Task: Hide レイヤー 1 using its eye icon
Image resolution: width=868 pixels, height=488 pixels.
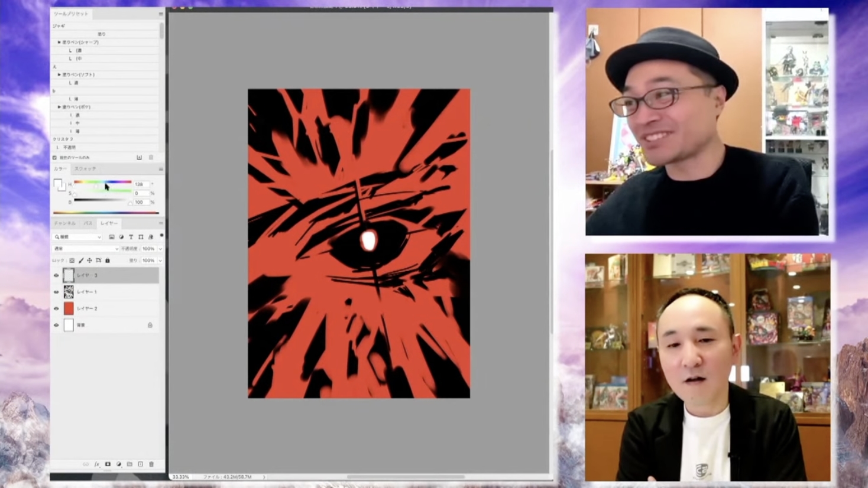Action: pyautogui.click(x=57, y=292)
